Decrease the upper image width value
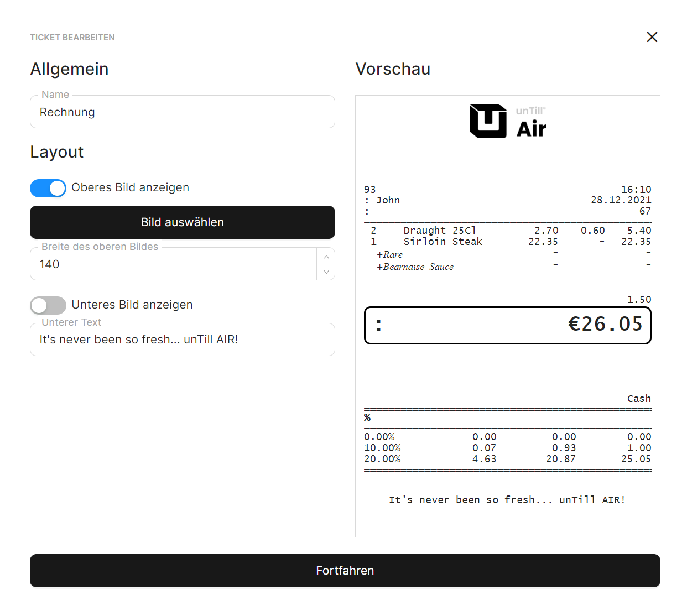687x616 pixels. (x=326, y=272)
